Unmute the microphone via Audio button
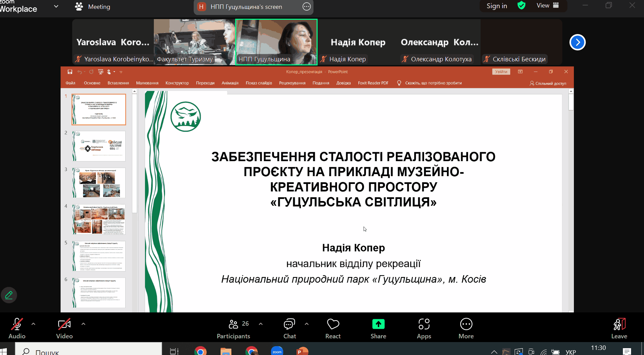This screenshot has height=355, width=644. coord(17,329)
